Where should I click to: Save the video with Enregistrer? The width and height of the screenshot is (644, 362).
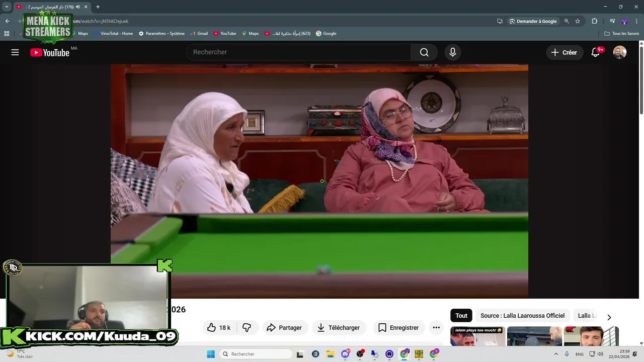pyautogui.click(x=398, y=328)
